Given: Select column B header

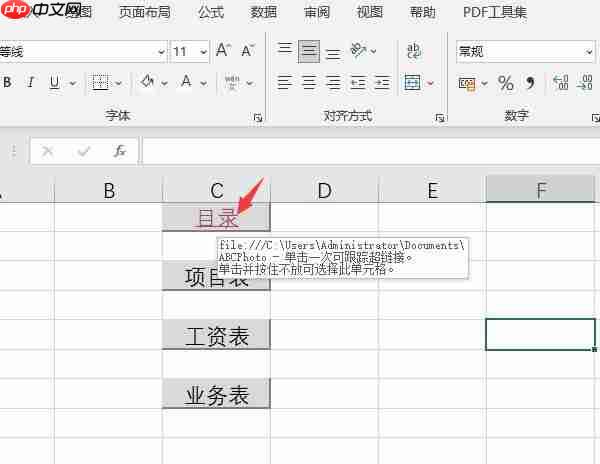Looking at the screenshot, I should pyautogui.click(x=109, y=190).
